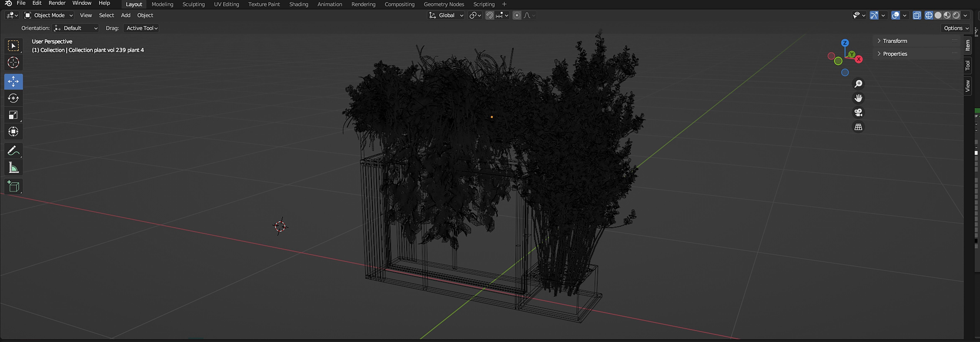Open transform pivot point selector
Screen dimensions: 980x342
pyautogui.click(x=475, y=15)
